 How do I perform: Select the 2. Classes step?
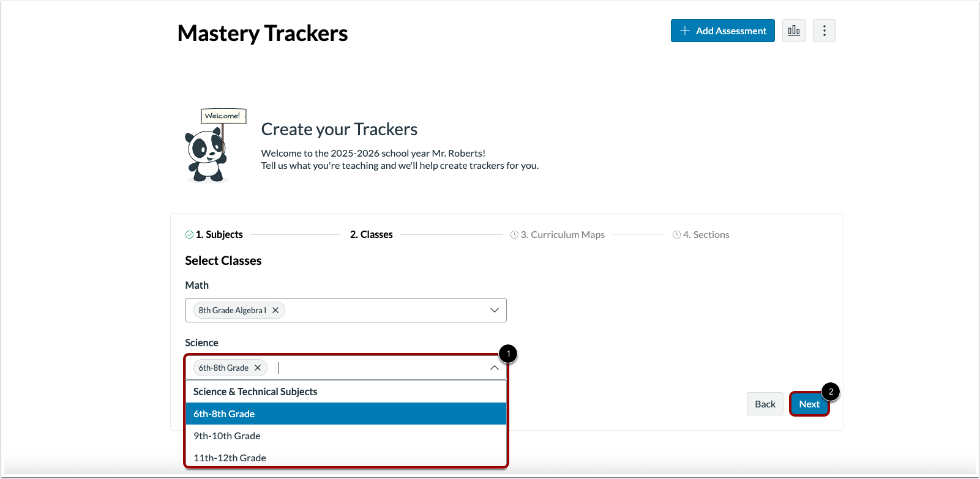pos(372,234)
